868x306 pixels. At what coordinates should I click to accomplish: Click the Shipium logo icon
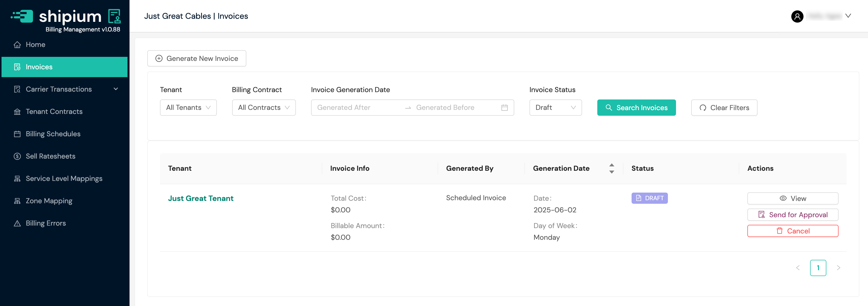click(x=22, y=16)
